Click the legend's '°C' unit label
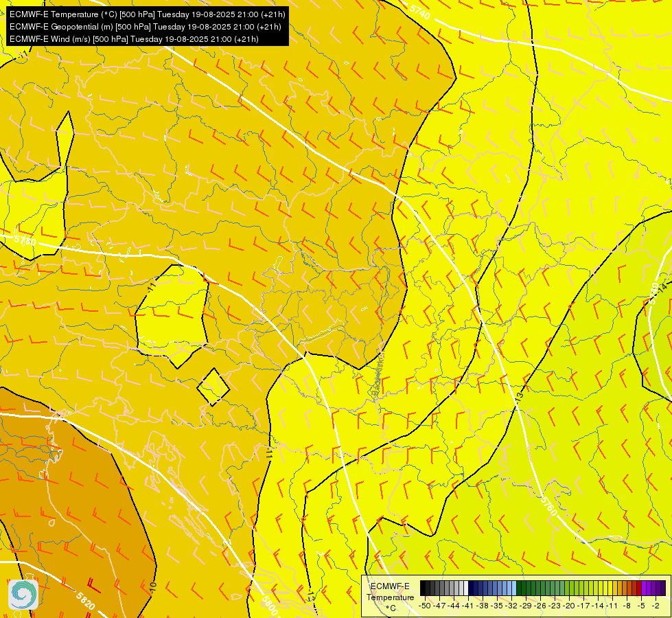The image size is (672, 618). click(391, 608)
